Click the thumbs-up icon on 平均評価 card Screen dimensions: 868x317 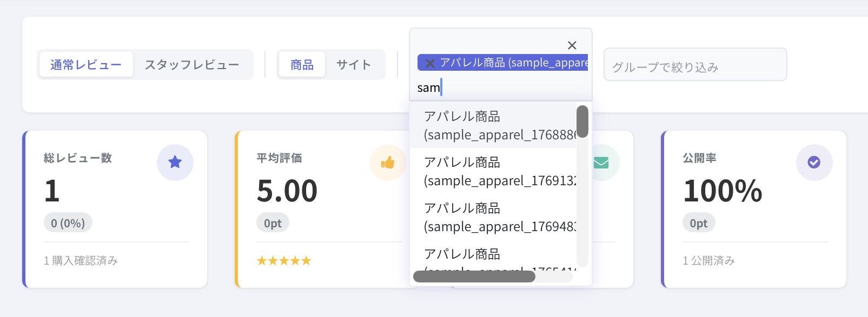click(388, 162)
